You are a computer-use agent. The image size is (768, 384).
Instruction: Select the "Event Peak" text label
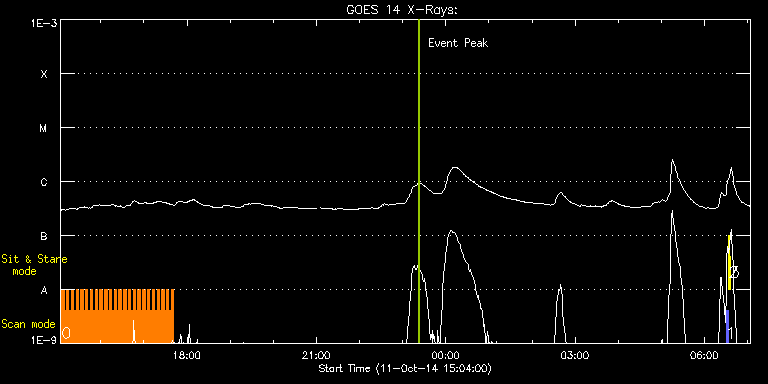coord(458,43)
